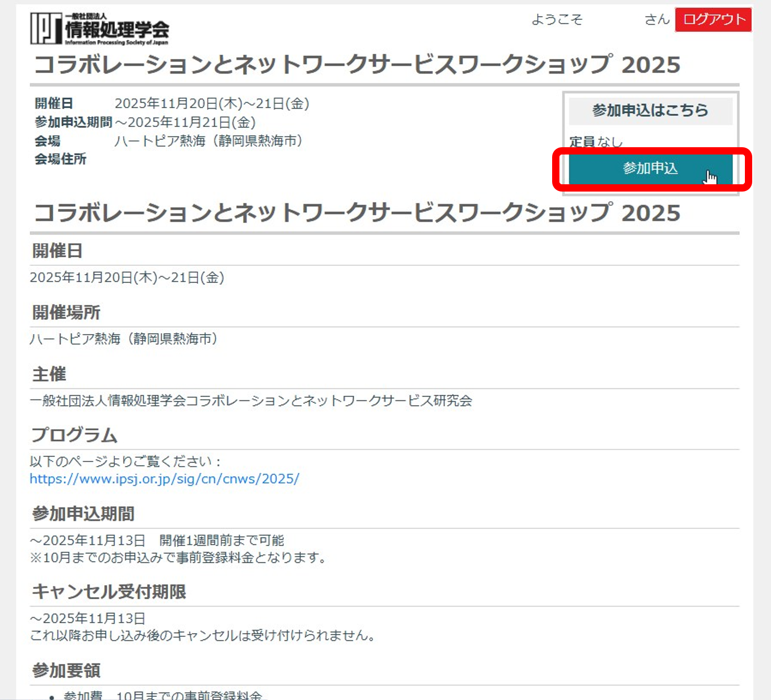This screenshot has height=700, width=771.
Task: Click the 参加申込はこちら panel header
Action: point(650,110)
